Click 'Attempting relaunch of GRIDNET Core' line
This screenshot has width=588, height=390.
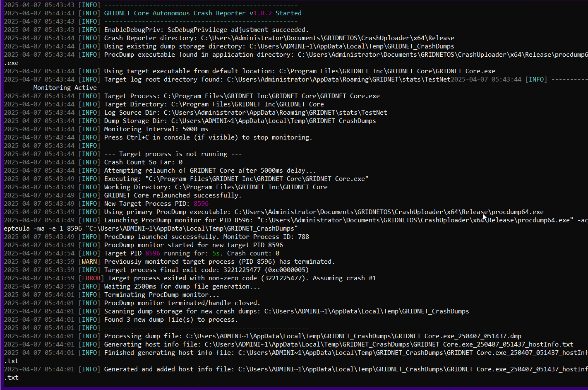(210, 171)
